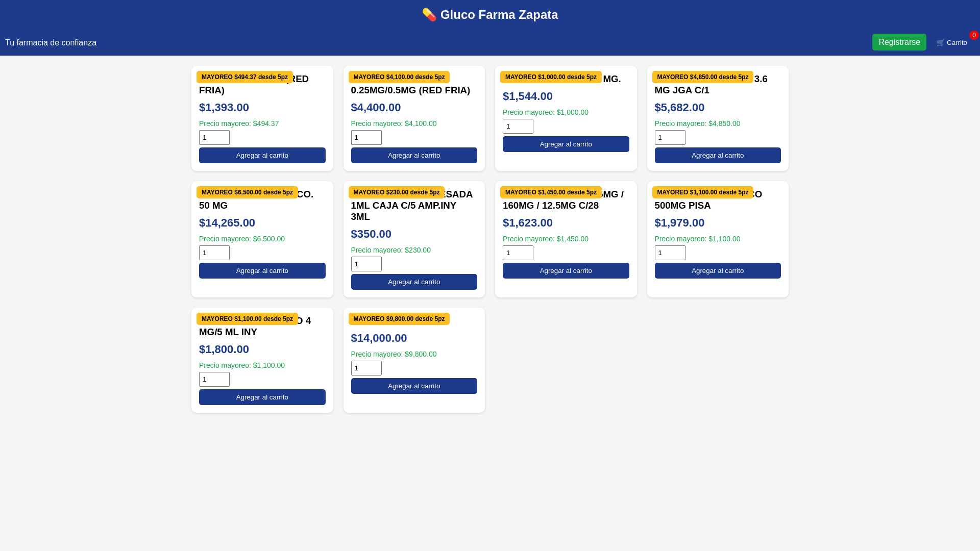Click the MAYOREO $230.00 desde 5pz badge

click(x=396, y=192)
